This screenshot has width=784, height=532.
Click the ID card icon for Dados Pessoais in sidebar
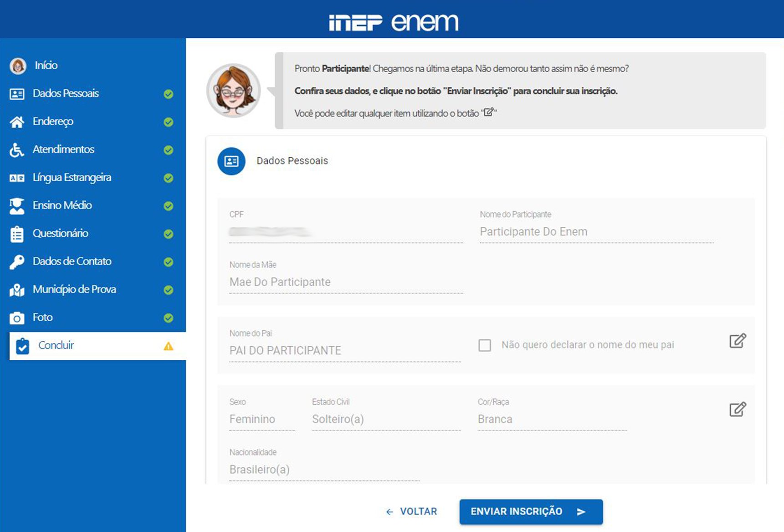point(17,94)
